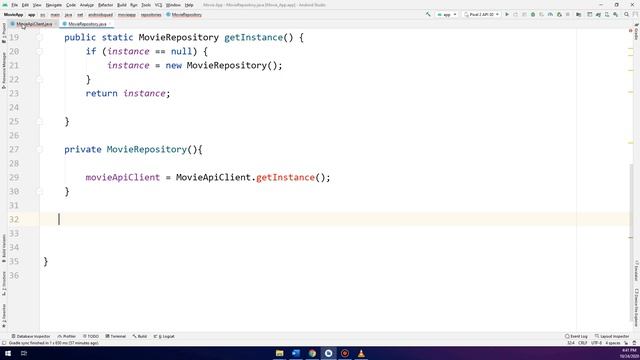Click the Debug app bug icon
Viewport: 640px width, 360px height.
point(533,14)
